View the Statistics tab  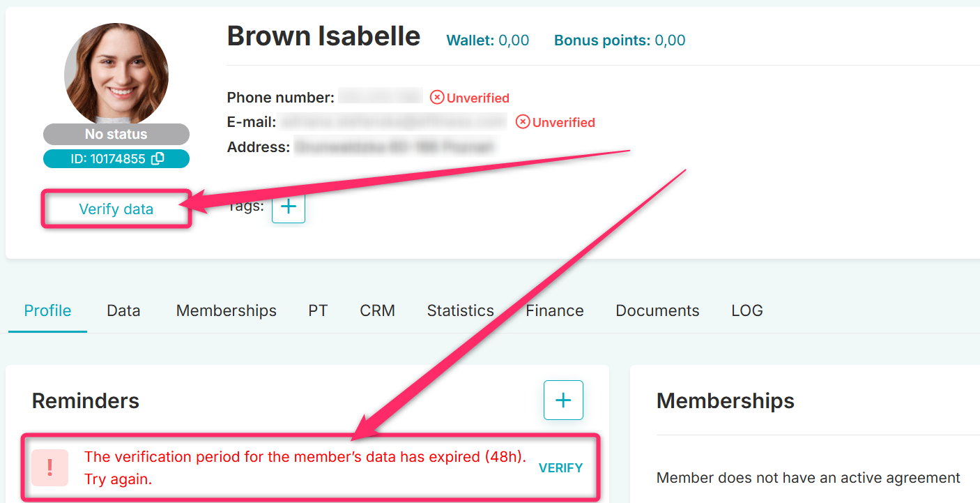tap(460, 310)
